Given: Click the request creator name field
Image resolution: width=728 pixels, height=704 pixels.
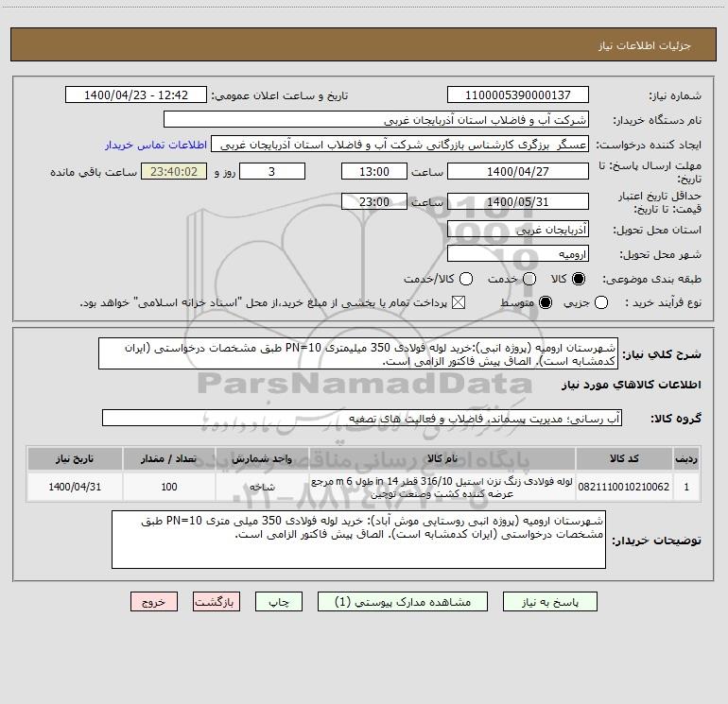Looking at the screenshot, I should [x=400, y=145].
